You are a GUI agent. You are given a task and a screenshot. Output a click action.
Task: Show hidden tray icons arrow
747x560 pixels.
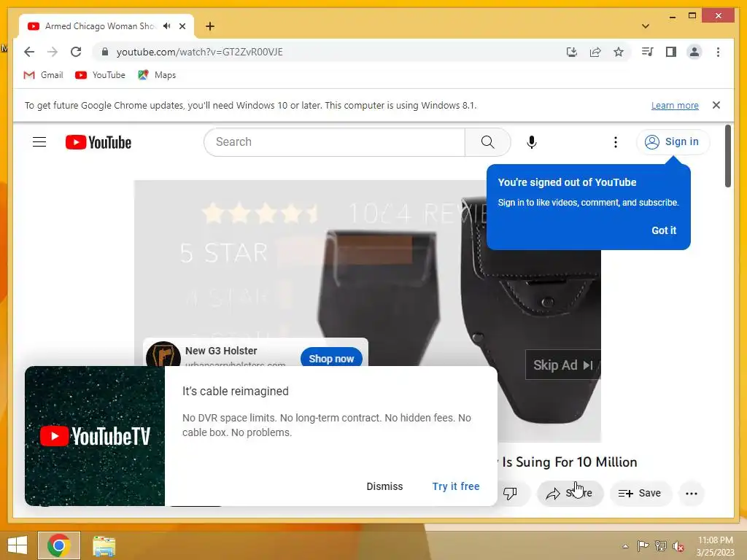coord(625,546)
